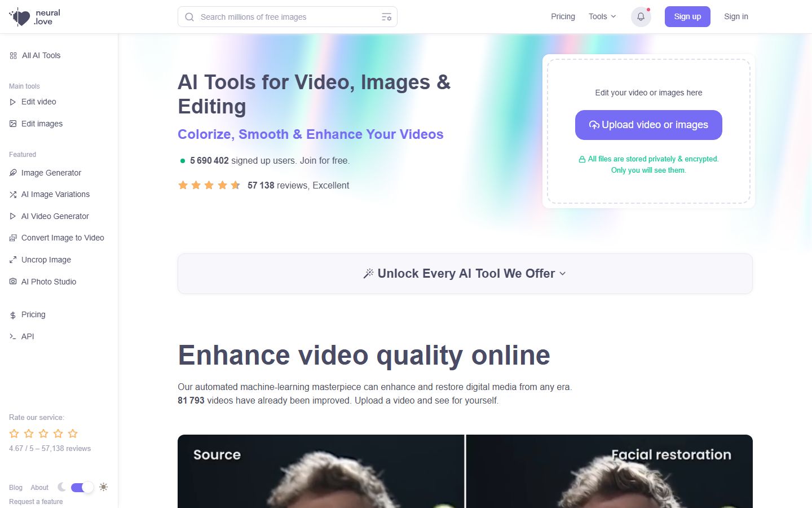Screen dimensions: 812x508
Task: Open All AI Tools grid icon
Action: tap(13, 55)
